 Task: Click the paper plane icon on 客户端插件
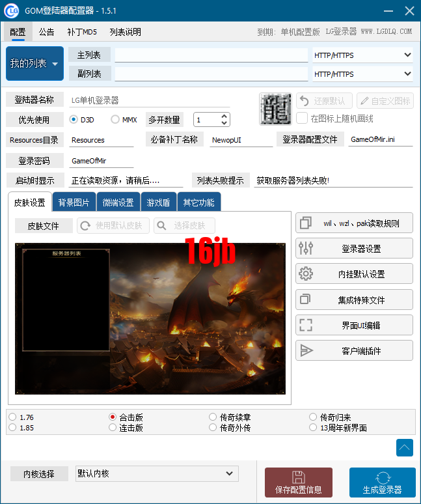[306, 350]
